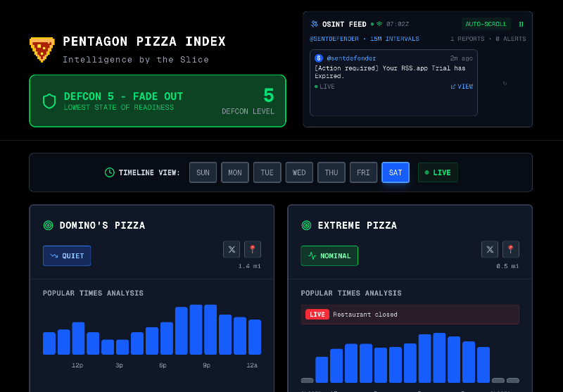Image resolution: width=563 pixels, height=392 pixels.
Task: Open Domino's Pizza X (Twitter) icon
Action: [232, 250]
